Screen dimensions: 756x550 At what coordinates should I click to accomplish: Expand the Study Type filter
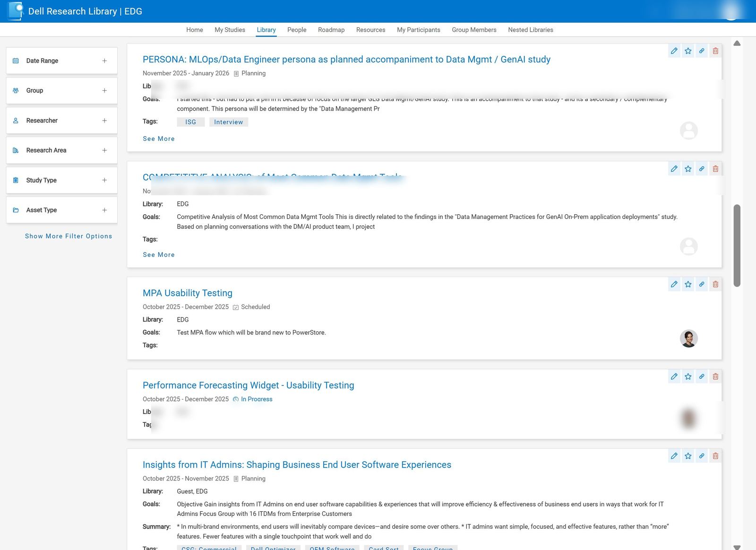[x=104, y=180]
